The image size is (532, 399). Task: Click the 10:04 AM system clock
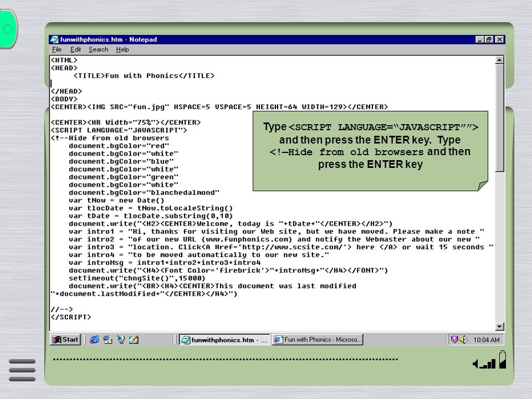pos(486,340)
